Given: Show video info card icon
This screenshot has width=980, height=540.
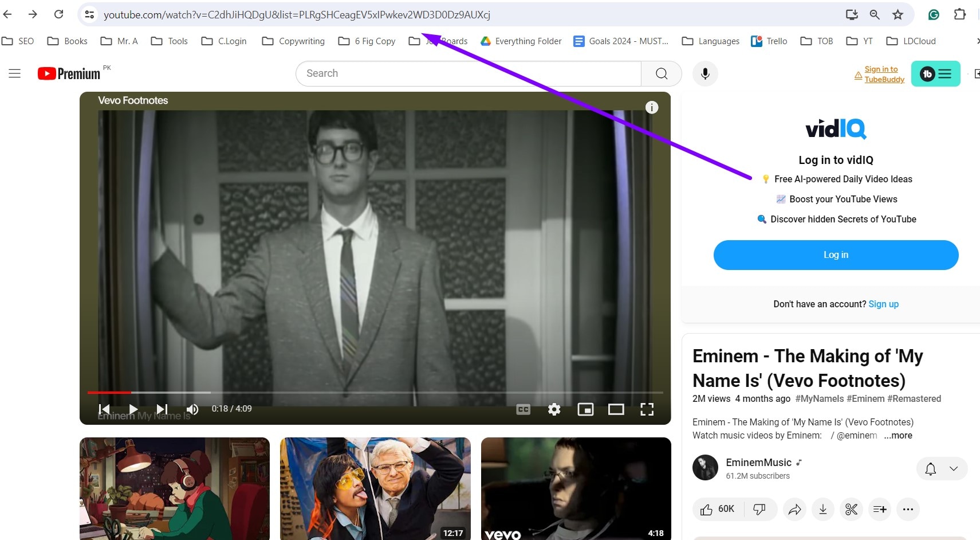Looking at the screenshot, I should pos(652,107).
